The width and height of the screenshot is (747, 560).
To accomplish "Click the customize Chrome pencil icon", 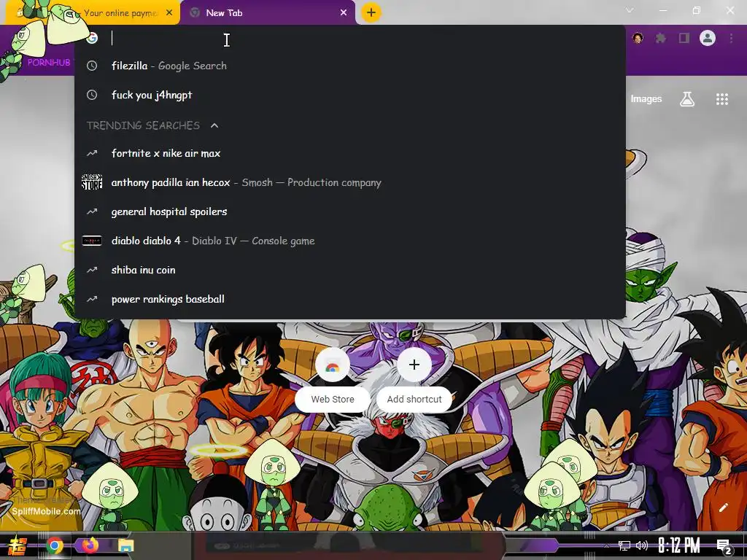I will [x=723, y=507].
